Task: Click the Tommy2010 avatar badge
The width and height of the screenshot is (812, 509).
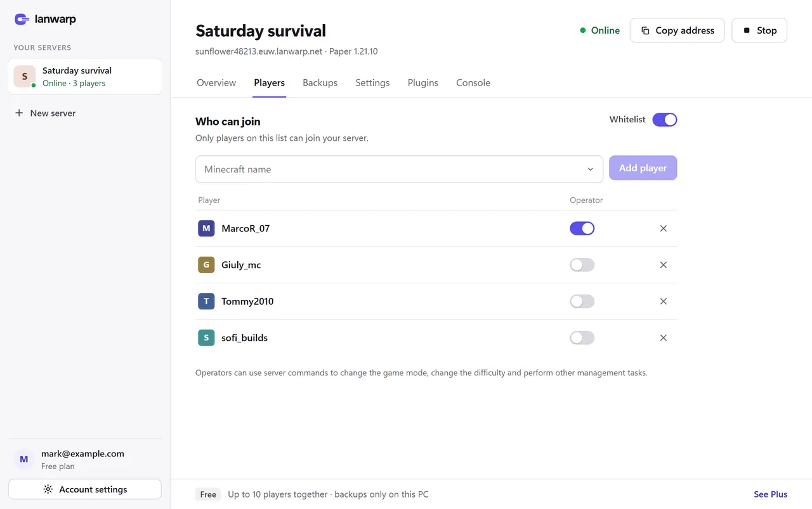Action: pyautogui.click(x=206, y=301)
